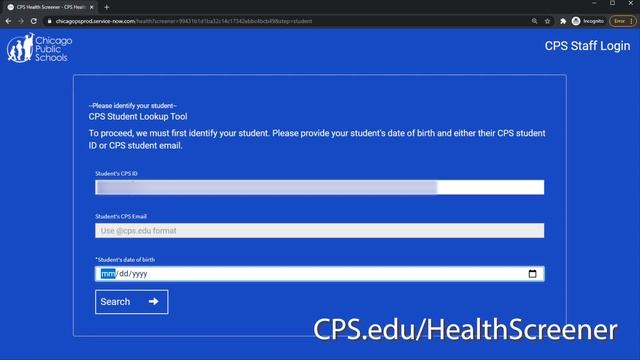This screenshot has height=360, width=640.
Task: Close the CPS Health Screener tab
Action: point(91,7)
